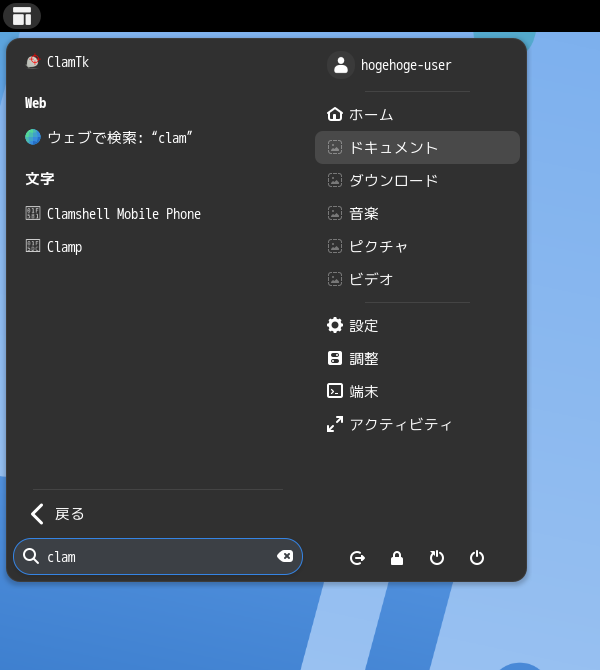The height and width of the screenshot is (670, 600).
Task: Click the log out icon
Action: click(357, 558)
